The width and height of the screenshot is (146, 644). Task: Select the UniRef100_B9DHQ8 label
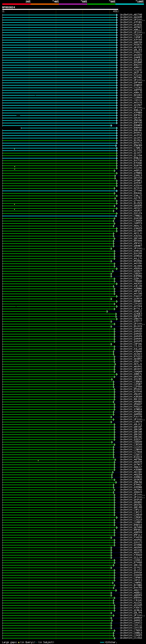click(131, 128)
